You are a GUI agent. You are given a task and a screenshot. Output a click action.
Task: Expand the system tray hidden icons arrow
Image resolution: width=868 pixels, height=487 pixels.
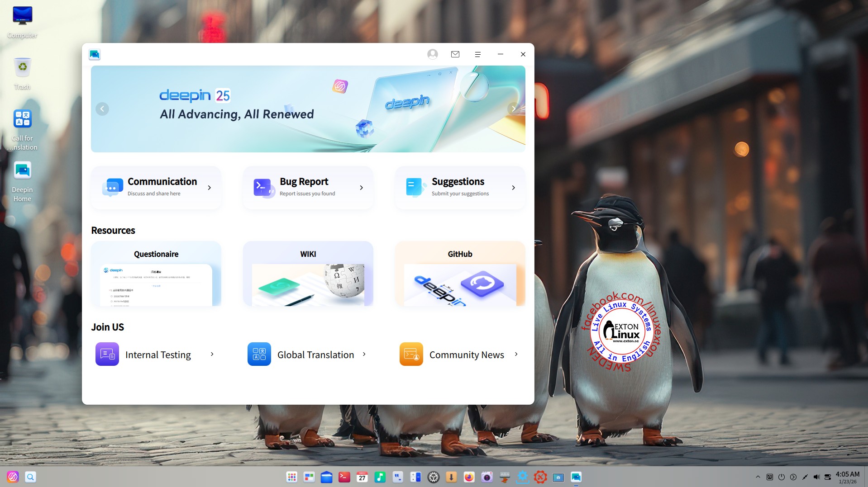coord(758,477)
